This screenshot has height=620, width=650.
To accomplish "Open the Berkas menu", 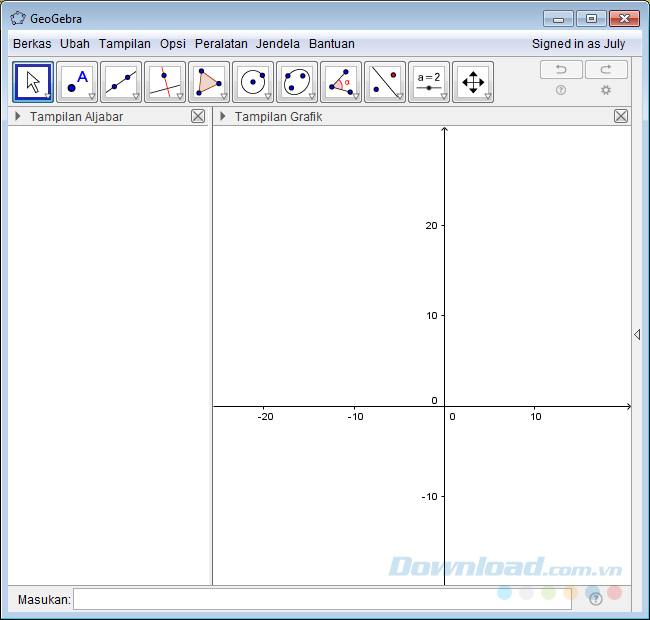I will (32, 44).
